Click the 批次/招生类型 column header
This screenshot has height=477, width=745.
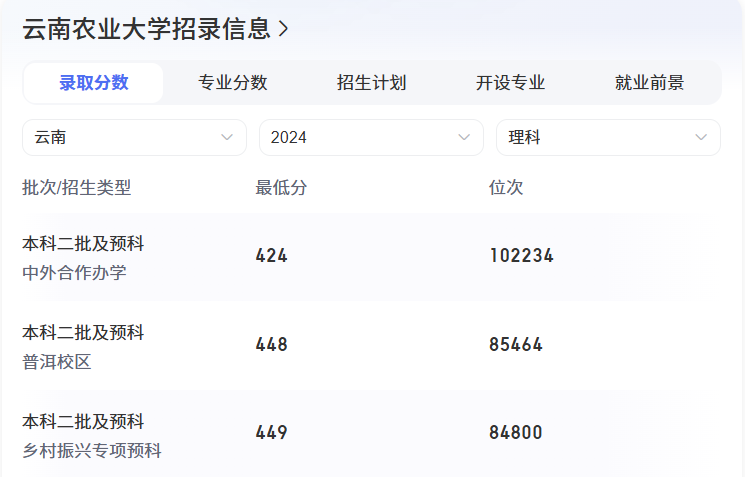click(x=76, y=188)
